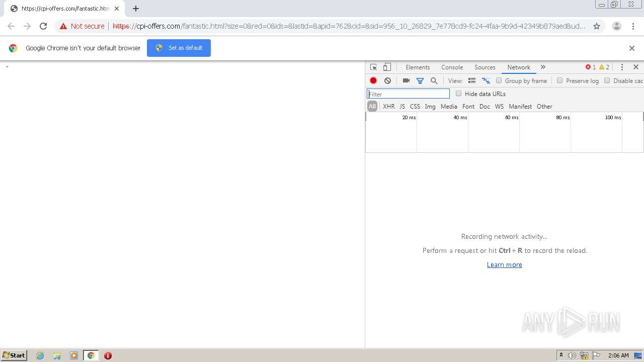Tick the Disable cache checkbox
Image resolution: width=644 pixels, height=362 pixels.
click(607, 80)
